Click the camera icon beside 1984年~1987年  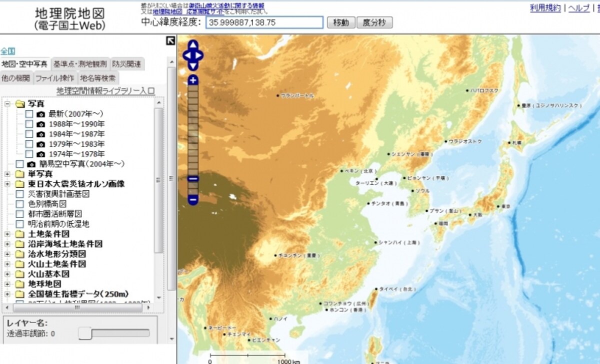(41, 134)
